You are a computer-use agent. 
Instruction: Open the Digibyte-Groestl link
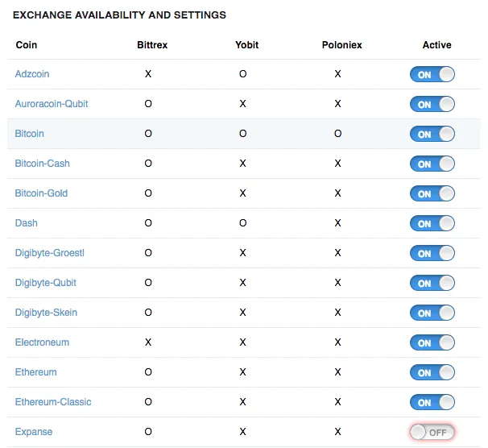click(49, 253)
